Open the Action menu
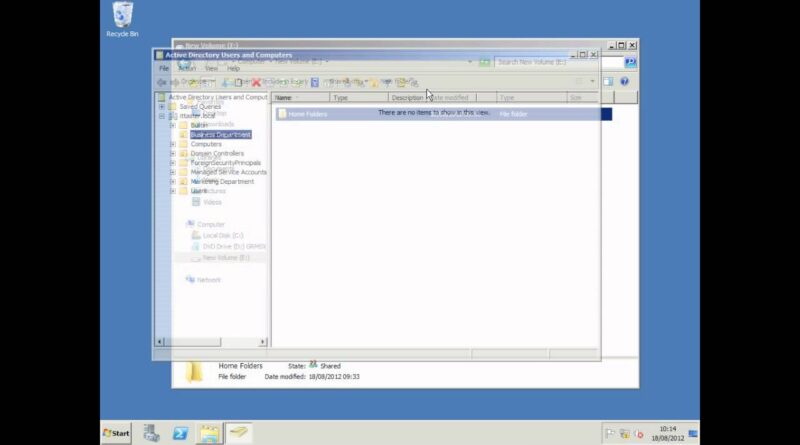Screen dimensions: 800x445 (187, 68)
